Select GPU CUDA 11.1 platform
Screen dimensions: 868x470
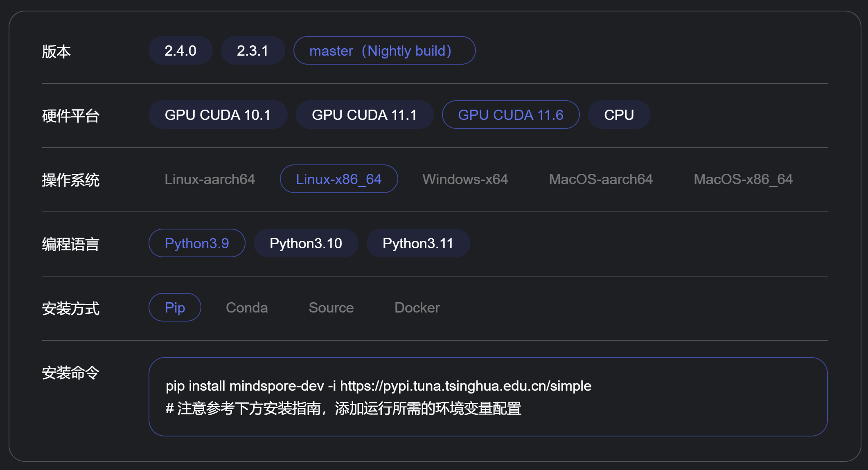[365, 115]
